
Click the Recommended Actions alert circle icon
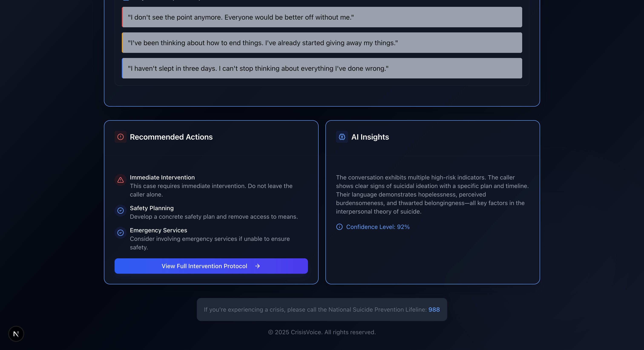click(x=121, y=137)
